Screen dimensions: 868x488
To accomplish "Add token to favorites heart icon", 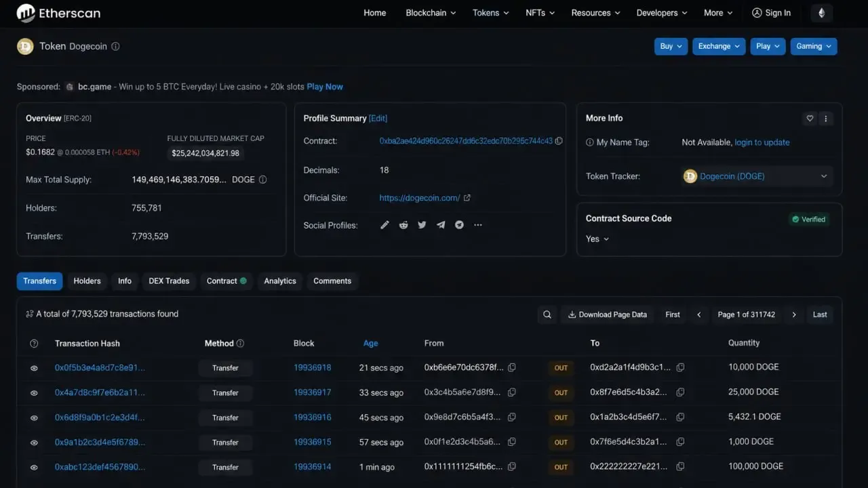I will click(x=810, y=118).
